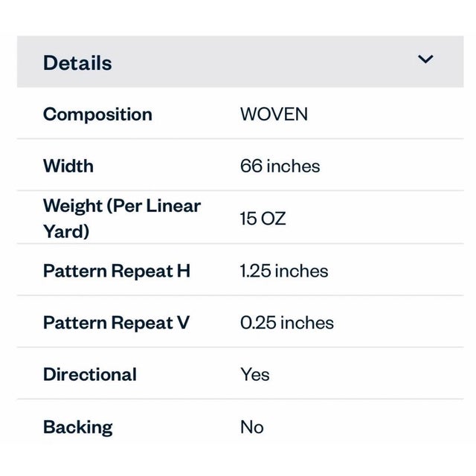Click the Directional label
Image resolution: width=476 pixels, height=476 pixels.
[90, 375]
